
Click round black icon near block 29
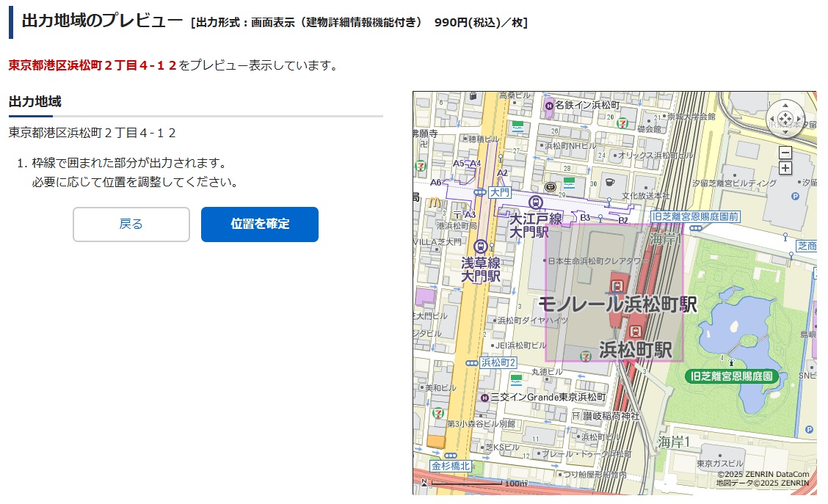click(551, 186)
